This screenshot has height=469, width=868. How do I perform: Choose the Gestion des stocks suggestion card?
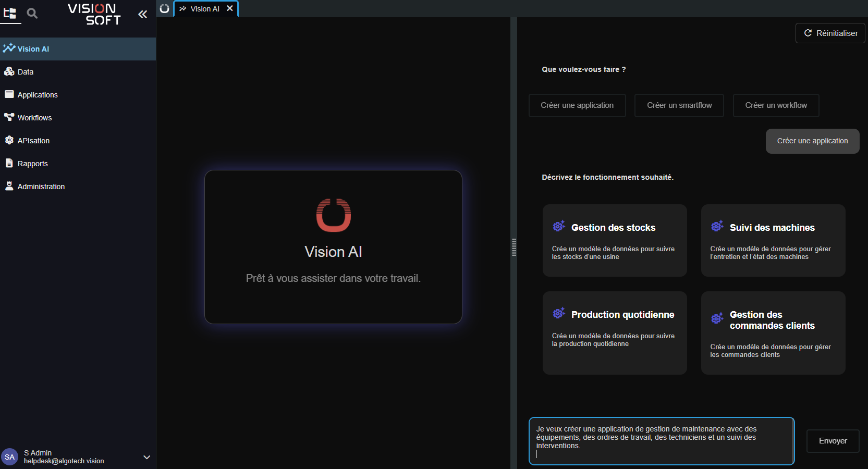pyautogui.click(x=614, y=240)
